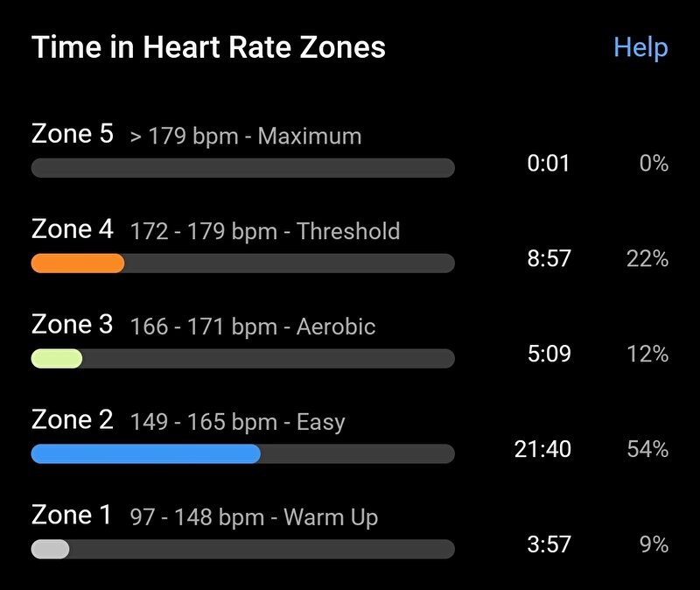The height and width of the screenshot is (590, 700).
Task: Click the blue Zone 2 bar
Action: [145, 453]
